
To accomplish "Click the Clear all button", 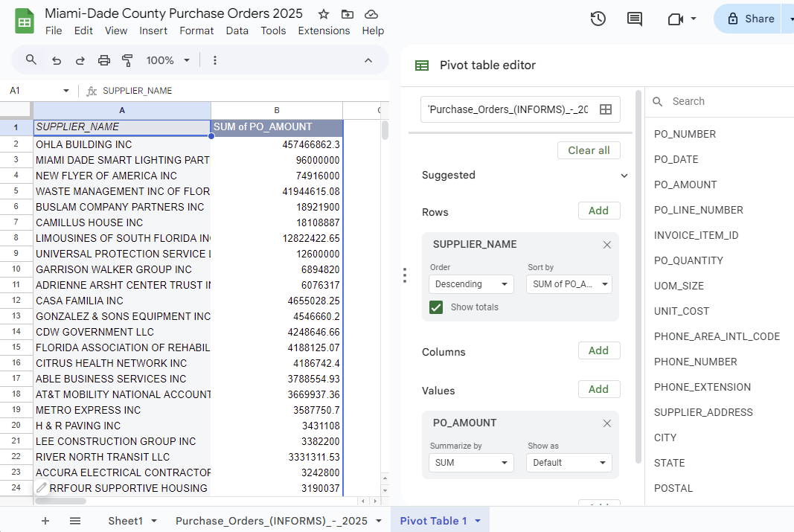I will pyautogui.click(x=589, y=150).
